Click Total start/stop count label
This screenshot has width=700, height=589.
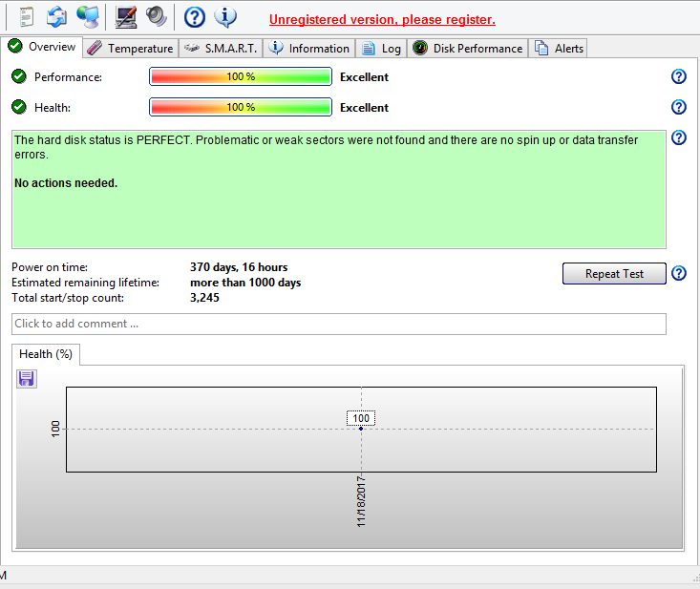pyautogui.click(x=68, y=298)
